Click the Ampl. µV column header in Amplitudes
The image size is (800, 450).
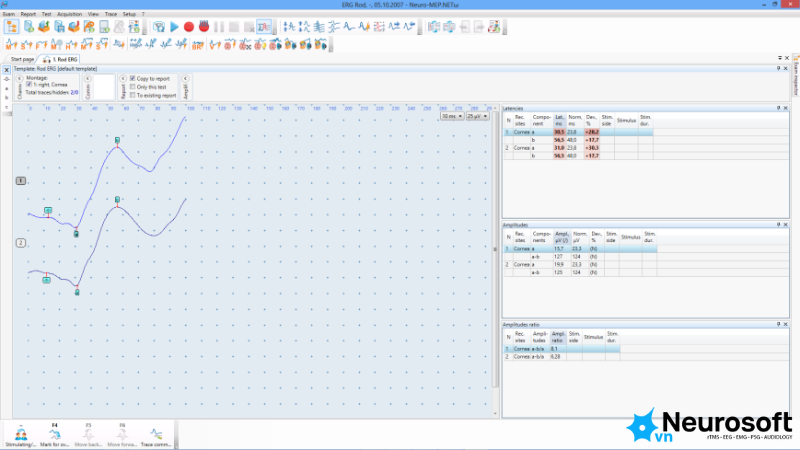pos(562,237)
